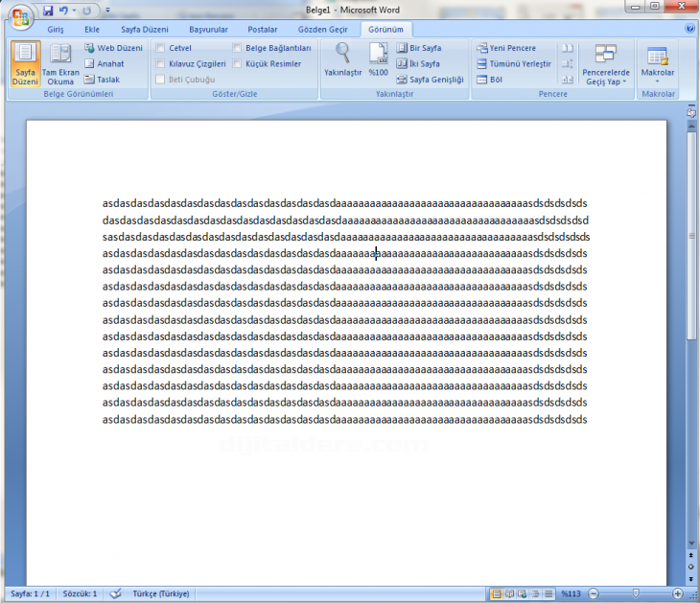Click the zoom slider handle
Screen dimensions: 700x603
pyautogui.click(x=636, y=593)
